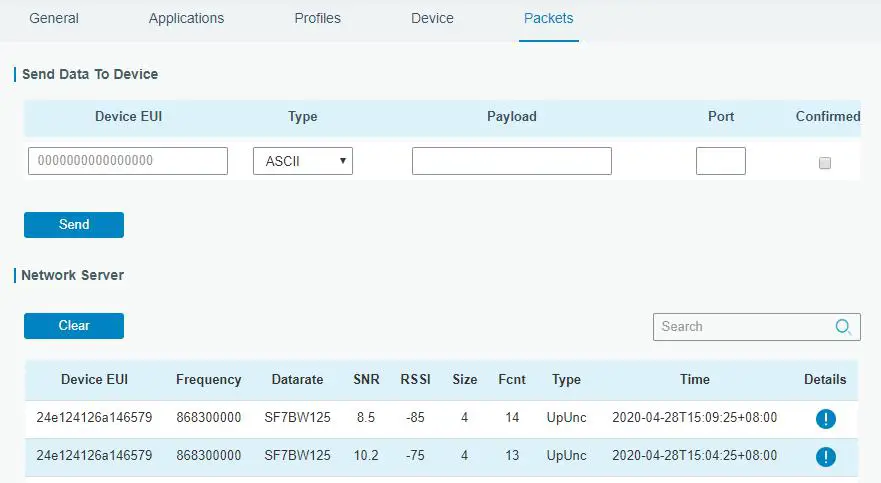Click the Time column header
Viewport: 881px width, 483px height.
[695, 380]
